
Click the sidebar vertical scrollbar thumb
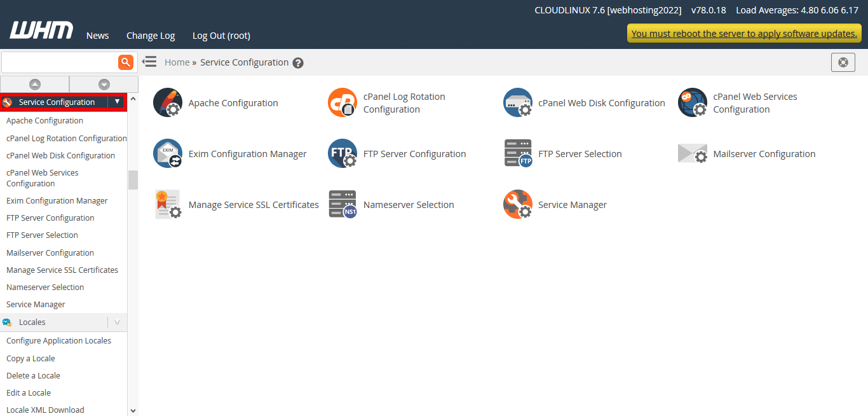tap(133, 180)
